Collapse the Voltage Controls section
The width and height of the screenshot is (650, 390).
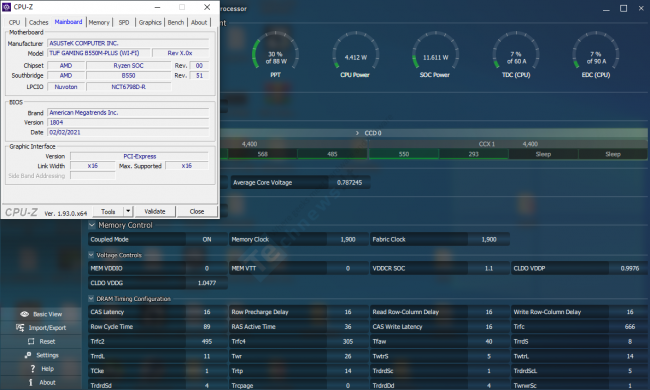tap(91, 255)
